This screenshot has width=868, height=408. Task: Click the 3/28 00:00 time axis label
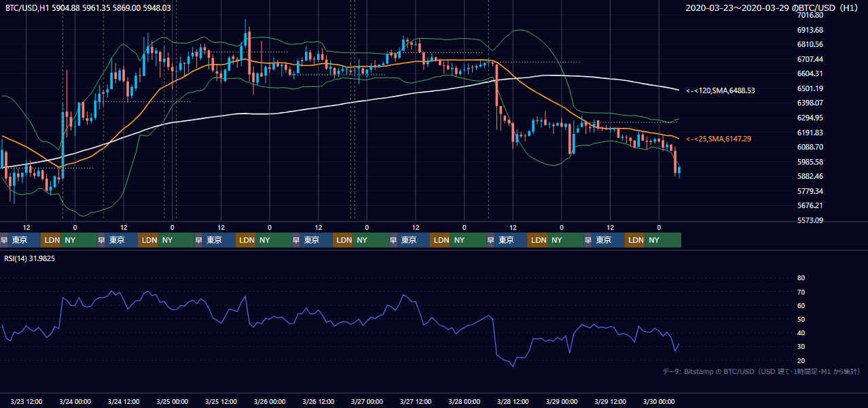click(x=465, y=401)
